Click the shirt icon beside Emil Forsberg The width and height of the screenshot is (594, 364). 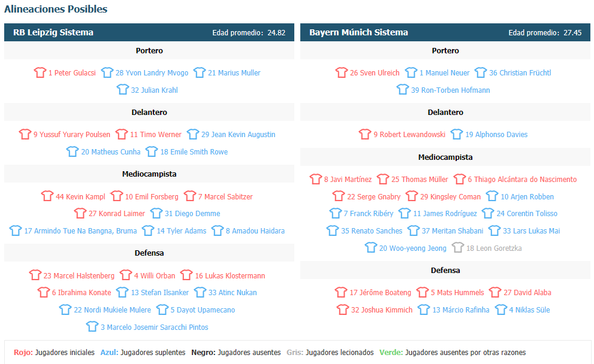tap(117, 196)
